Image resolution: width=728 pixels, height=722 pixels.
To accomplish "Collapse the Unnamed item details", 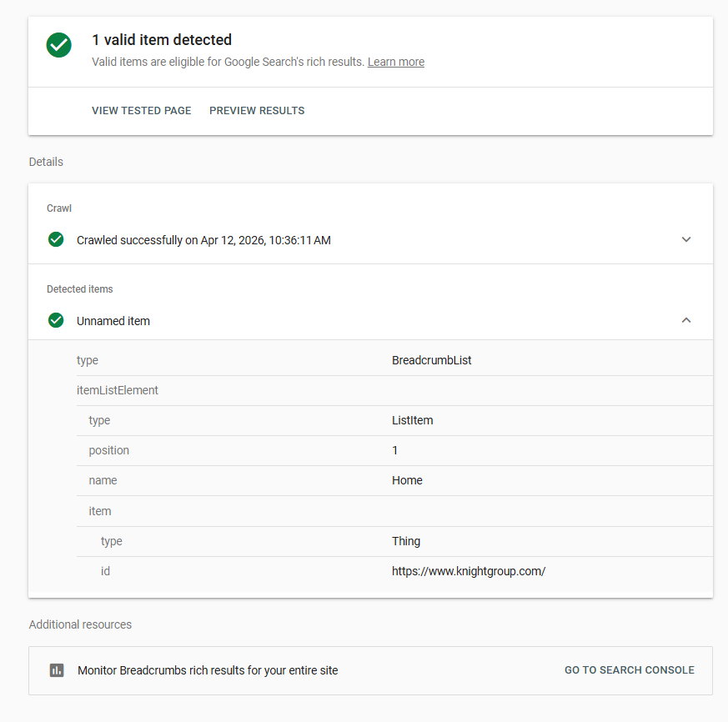I will click(x=685, y=320).
